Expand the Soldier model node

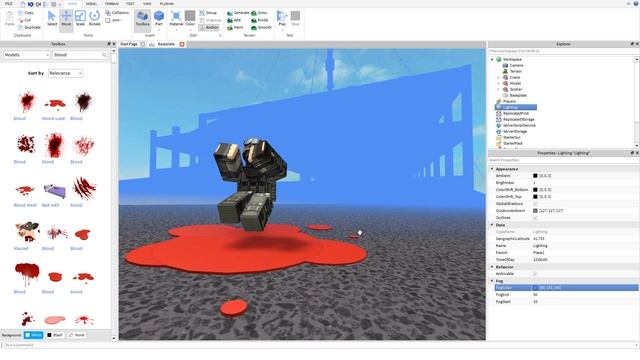(x=498, y=89)
